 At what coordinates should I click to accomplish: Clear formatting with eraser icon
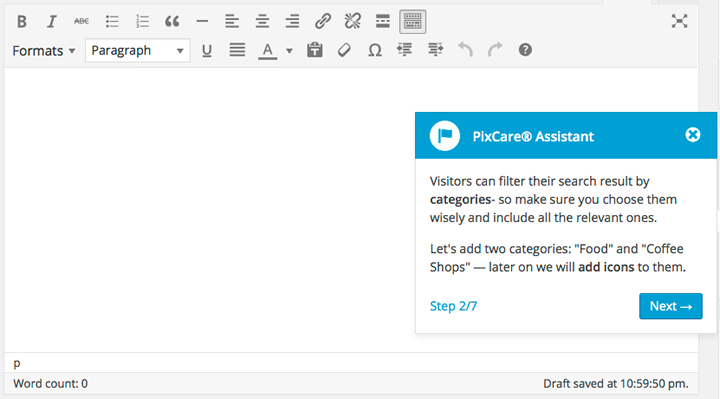344,50
